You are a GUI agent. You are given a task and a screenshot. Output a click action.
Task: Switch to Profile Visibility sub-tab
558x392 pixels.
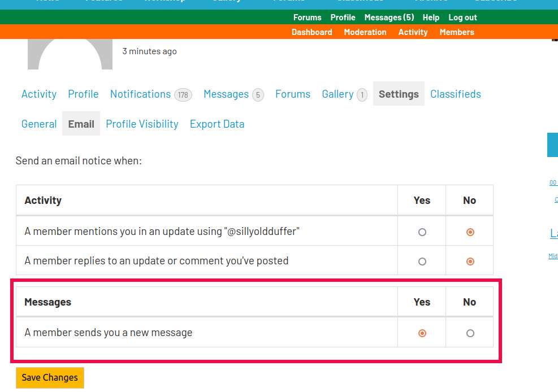click(142, 124)
